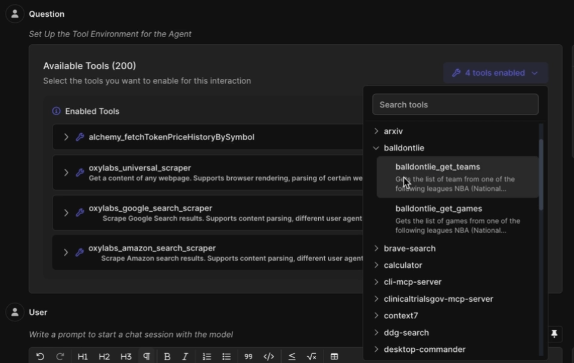Apply Heading 2 format (H2)
This screenshot has width=574, height=363.
(104, 356)
